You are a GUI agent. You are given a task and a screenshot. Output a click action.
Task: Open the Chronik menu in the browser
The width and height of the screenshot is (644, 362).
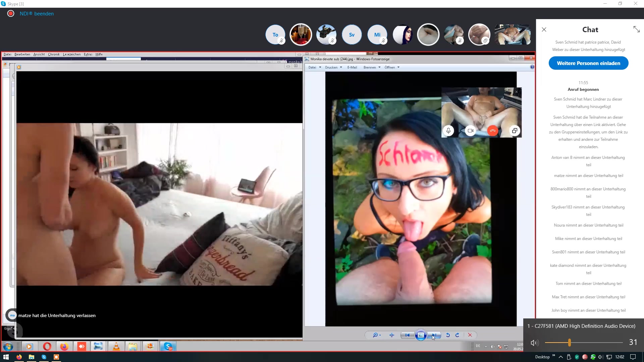53,54
